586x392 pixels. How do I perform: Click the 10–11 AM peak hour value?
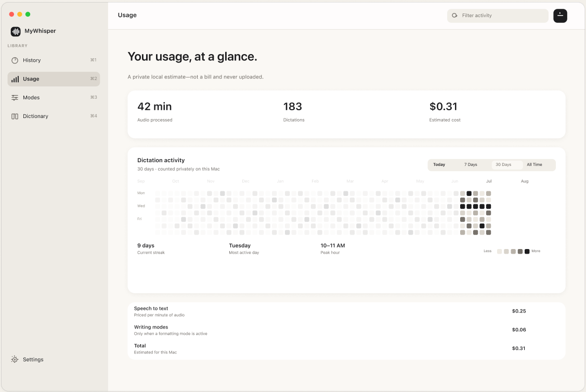[333, 245]
